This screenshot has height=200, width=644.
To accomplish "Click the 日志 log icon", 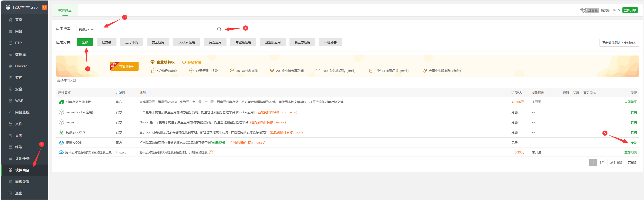I will coord(11,135).
